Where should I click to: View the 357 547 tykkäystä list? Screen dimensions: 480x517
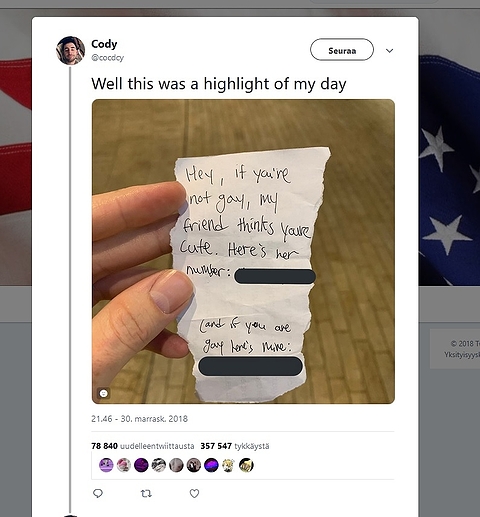(235, 446)
